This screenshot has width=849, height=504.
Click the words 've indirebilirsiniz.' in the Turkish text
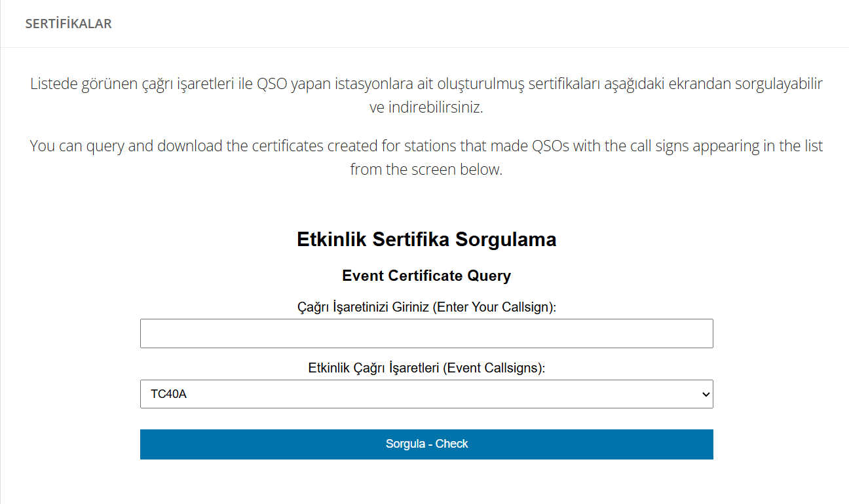click(x=426, y=108)
